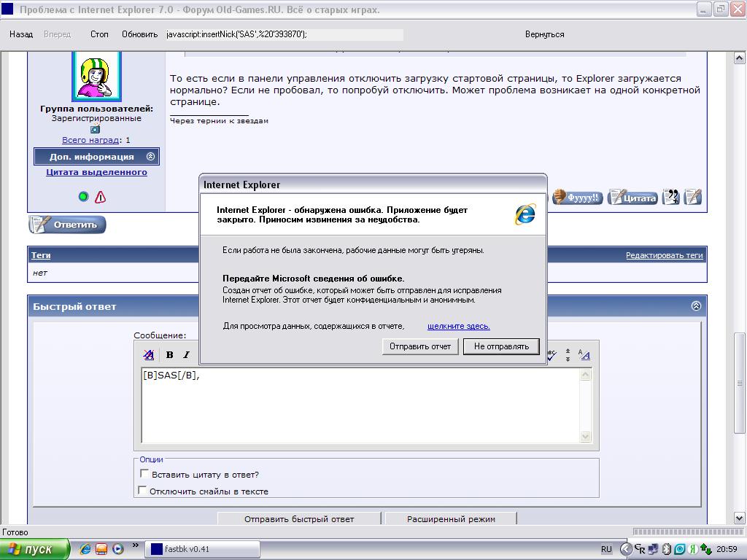This screenshot has height=560, width=747.
Task: Click the 'Цитата' quote button
Action: pyautogui.click(x=632, y=197)
